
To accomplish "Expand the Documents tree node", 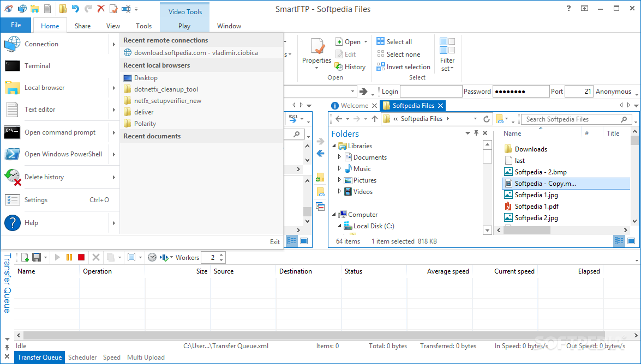I will point(339,157).
